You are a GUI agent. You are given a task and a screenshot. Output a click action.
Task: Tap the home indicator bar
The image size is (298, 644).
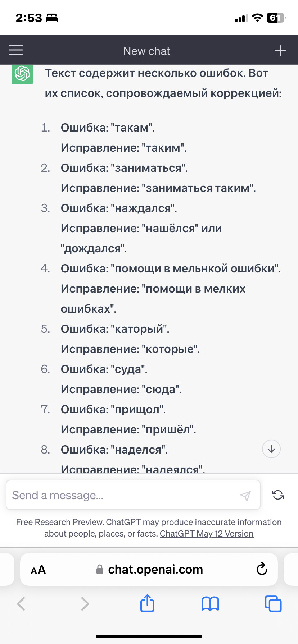coord(149,636)
